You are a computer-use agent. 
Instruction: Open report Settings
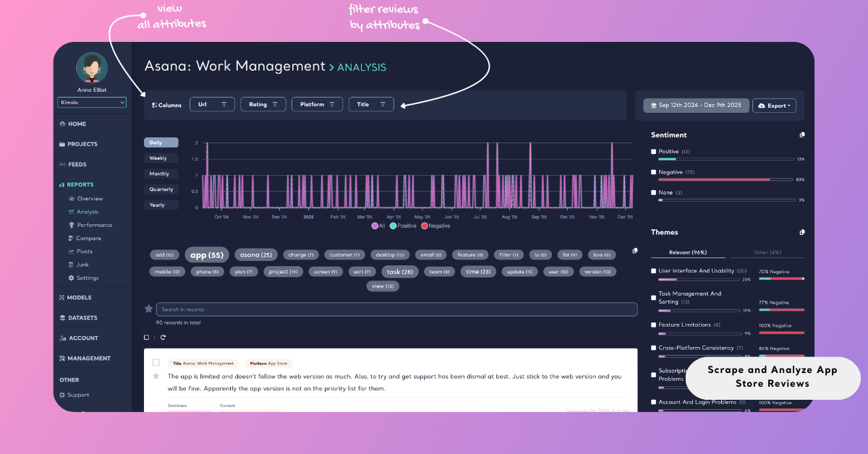click(x=83, y=278)
